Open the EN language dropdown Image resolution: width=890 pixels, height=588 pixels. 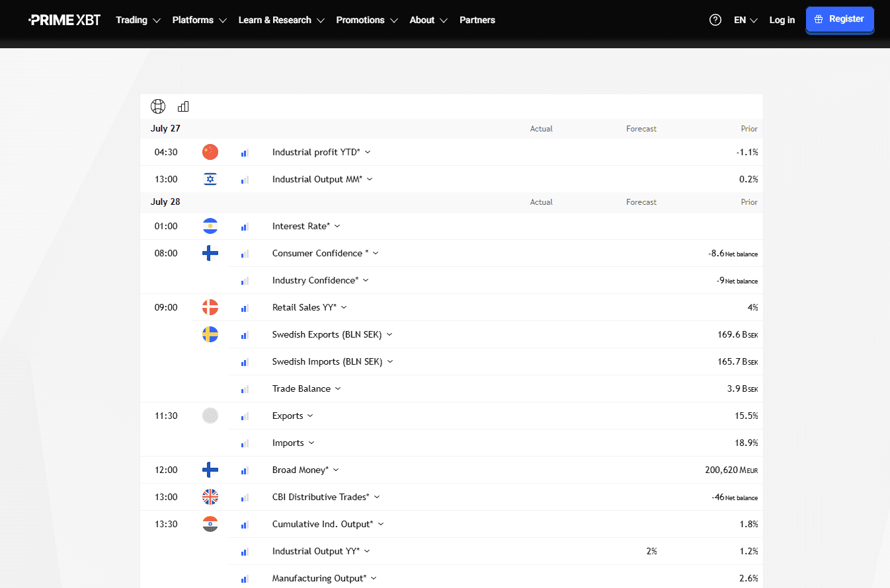[x=746, y=20]
